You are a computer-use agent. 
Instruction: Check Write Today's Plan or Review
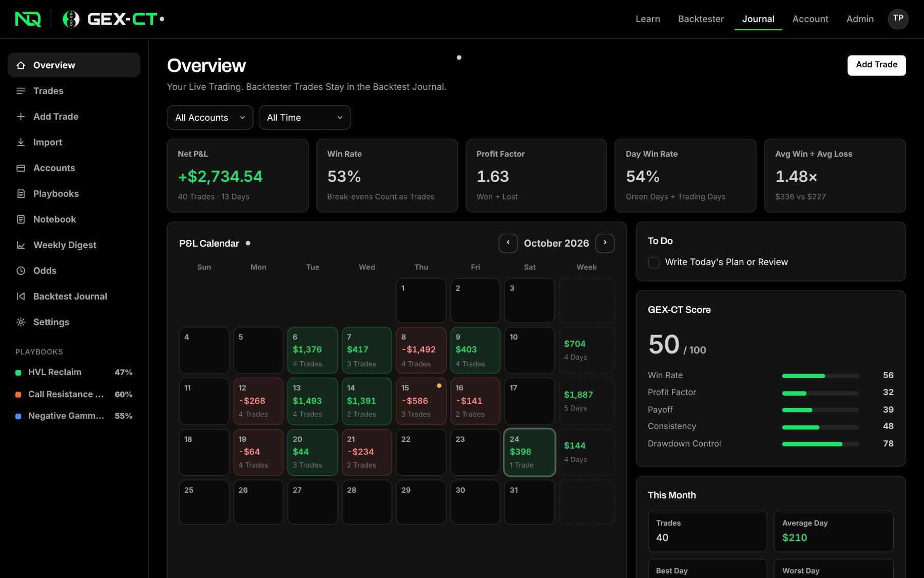coord(654,263)
